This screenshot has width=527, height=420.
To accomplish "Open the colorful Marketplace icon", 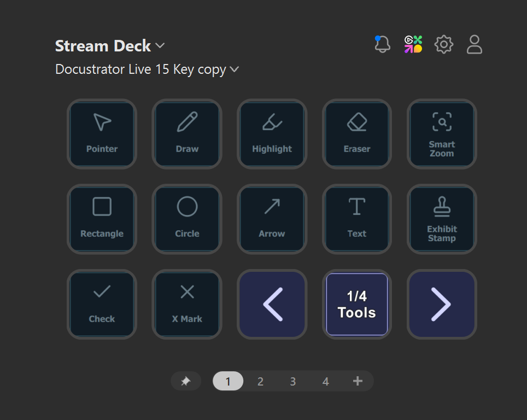I will (413, 44).
